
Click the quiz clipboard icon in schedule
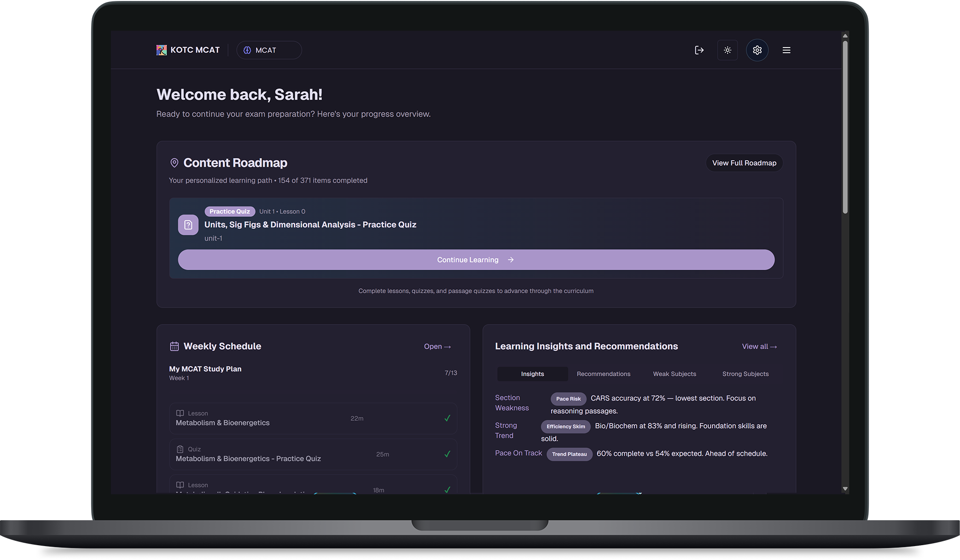pyautogui.click(x=180, y=449)
